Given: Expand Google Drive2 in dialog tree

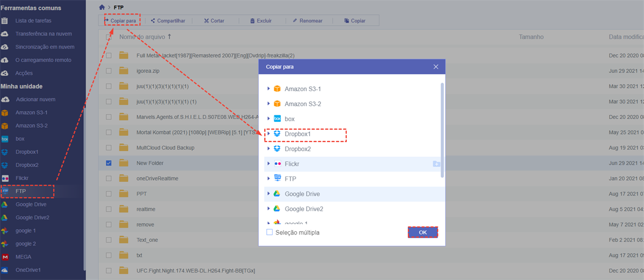Looking at the screenshot, I should point(268,209).
